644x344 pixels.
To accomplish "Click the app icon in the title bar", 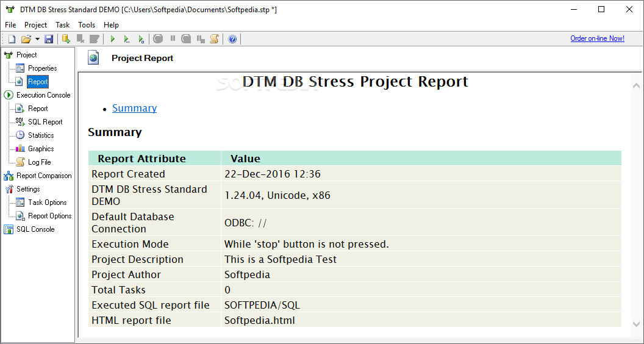I will pyautogui.click(x=10, y=9).
